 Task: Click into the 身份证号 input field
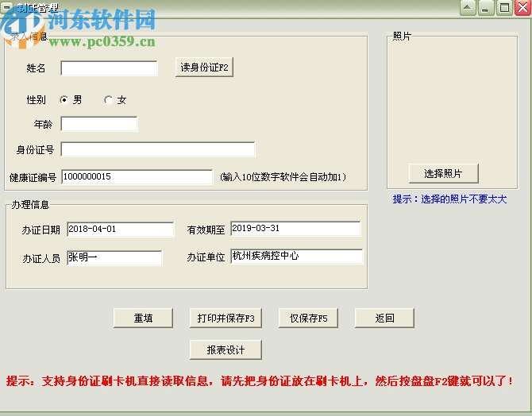tap(158, 149)
